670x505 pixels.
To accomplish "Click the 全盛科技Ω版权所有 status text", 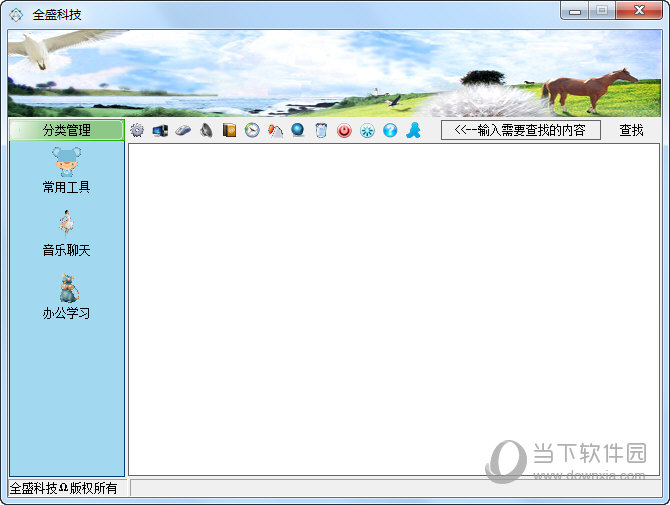I will coord(63,488).
